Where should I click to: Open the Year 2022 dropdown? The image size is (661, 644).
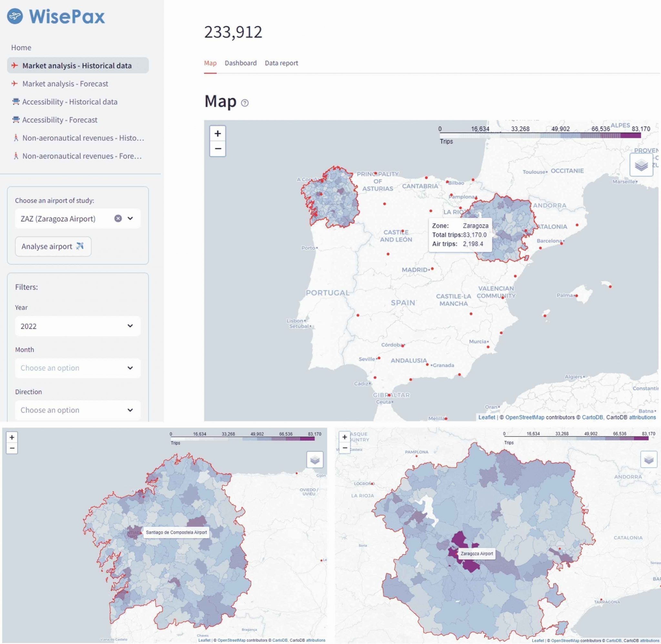coord(77,326)
